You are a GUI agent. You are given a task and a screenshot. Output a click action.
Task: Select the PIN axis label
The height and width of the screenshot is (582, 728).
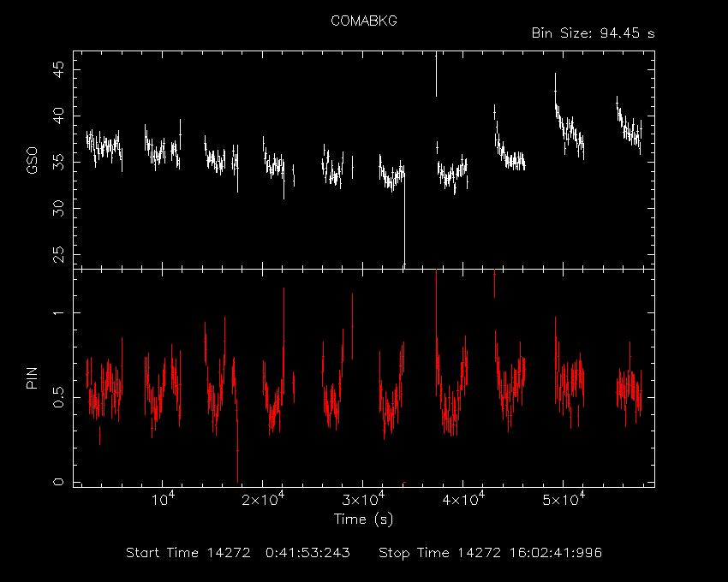32,377
